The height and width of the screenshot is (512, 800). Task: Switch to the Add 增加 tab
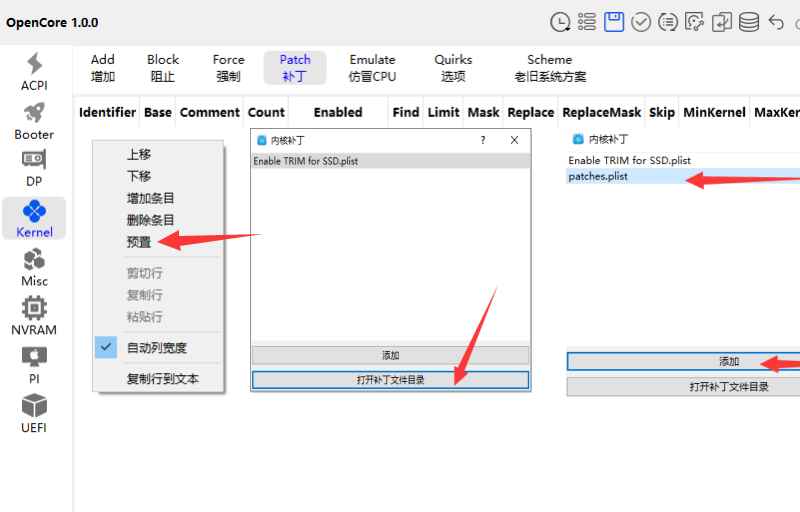(103, 68)
